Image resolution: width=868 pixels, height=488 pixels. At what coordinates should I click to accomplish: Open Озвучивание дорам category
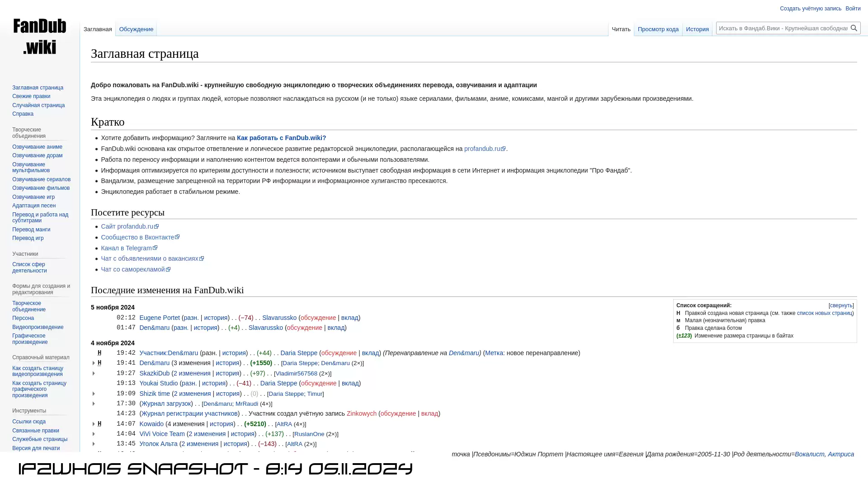tap(37, 155)
